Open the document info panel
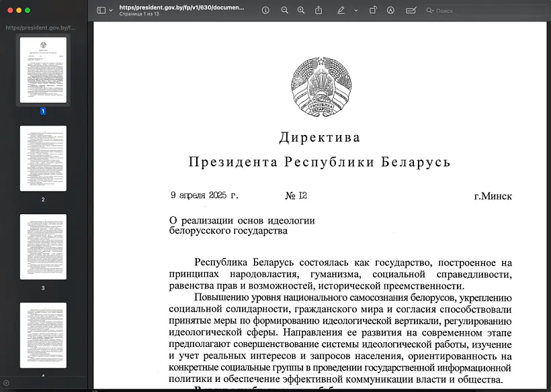 pos(266,10)
